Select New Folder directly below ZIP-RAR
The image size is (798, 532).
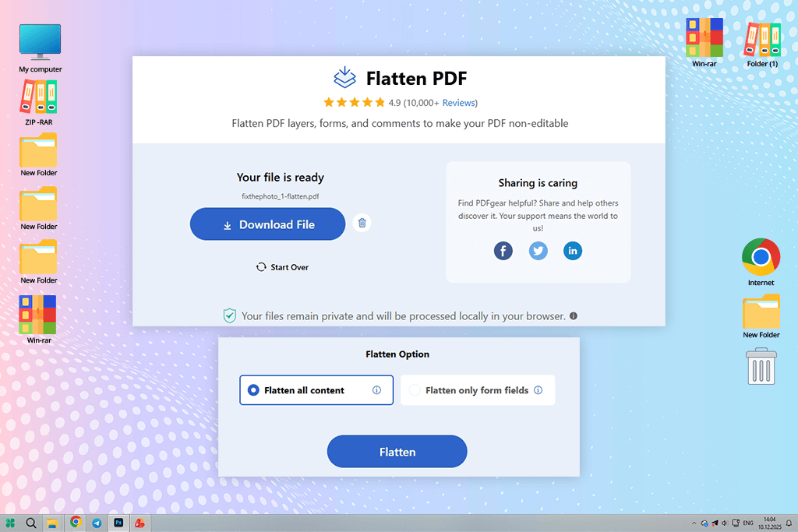[39, 155]
